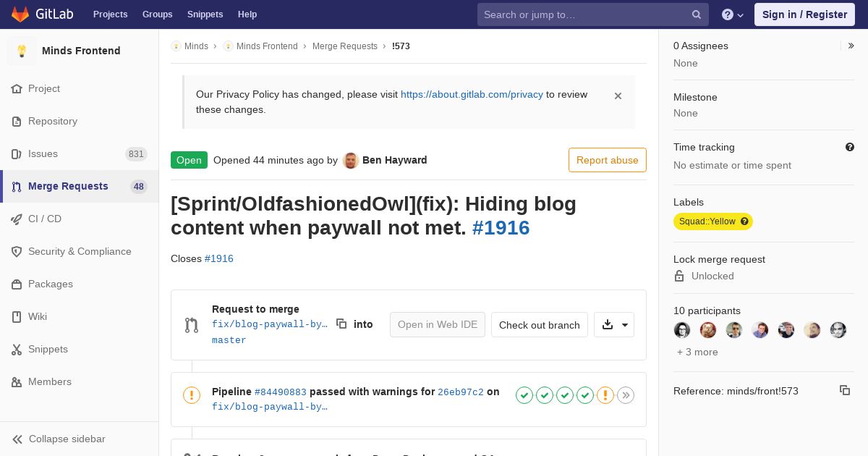Copy reference minds/front!573 icon
The height and width of the screenshot is (456, 868).
(x=845, y=390)
